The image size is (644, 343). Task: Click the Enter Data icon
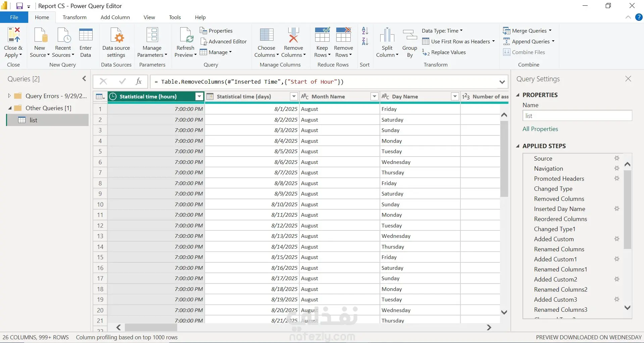point(86,35)
